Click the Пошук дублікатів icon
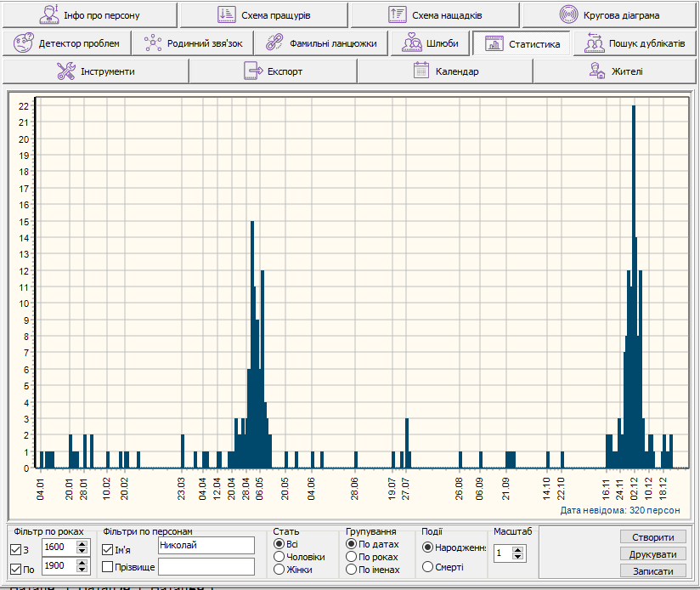 (x=594, y=43)
